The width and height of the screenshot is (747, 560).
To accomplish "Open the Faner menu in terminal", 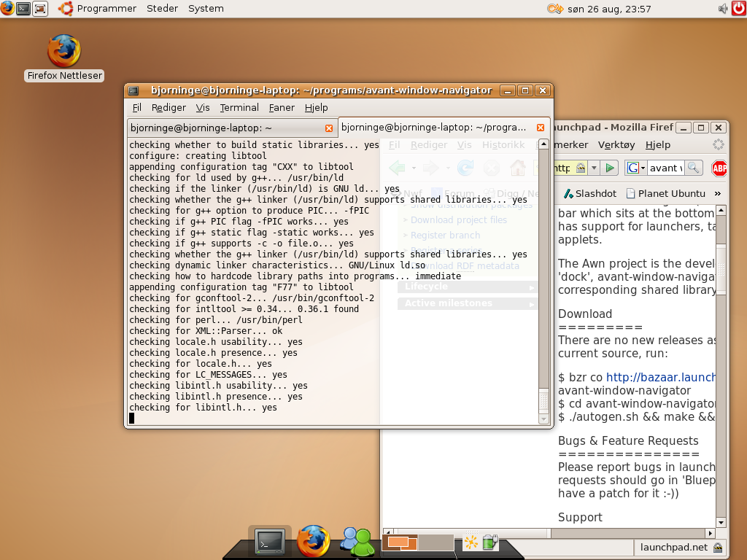I will tap(282, 108).
